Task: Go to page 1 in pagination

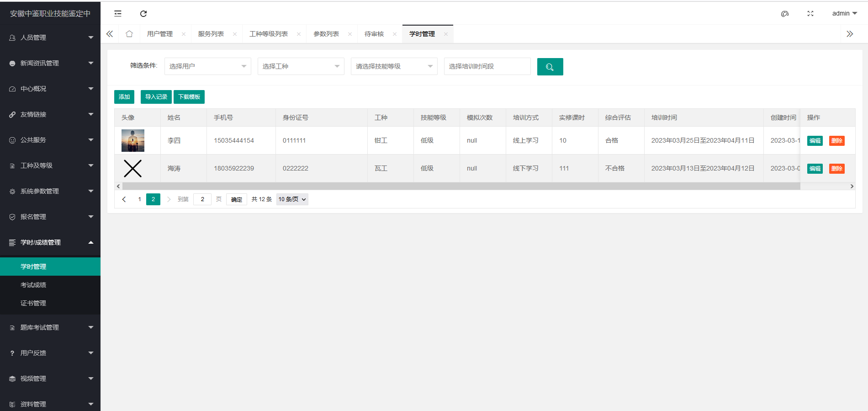Action: point(139,199)
